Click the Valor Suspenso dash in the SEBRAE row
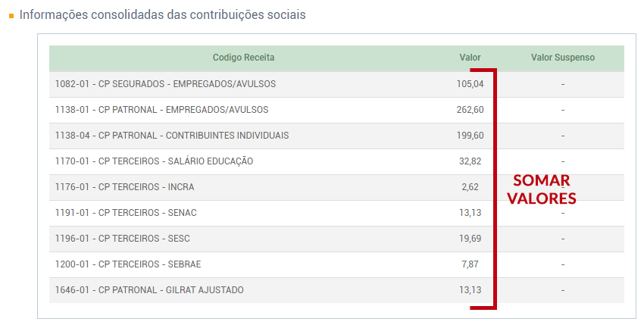The height and width of the screenshot is (325, 644). (x=563, y=264)
